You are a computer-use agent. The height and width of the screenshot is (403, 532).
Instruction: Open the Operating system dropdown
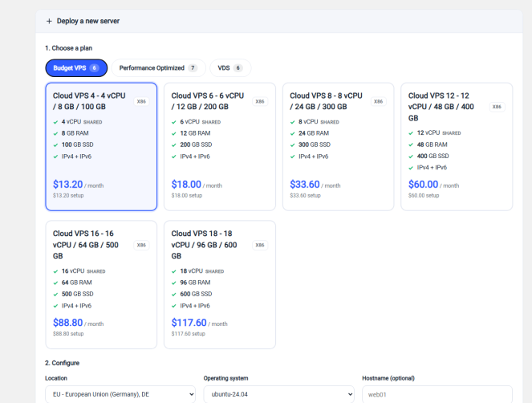tap(279, 394)
